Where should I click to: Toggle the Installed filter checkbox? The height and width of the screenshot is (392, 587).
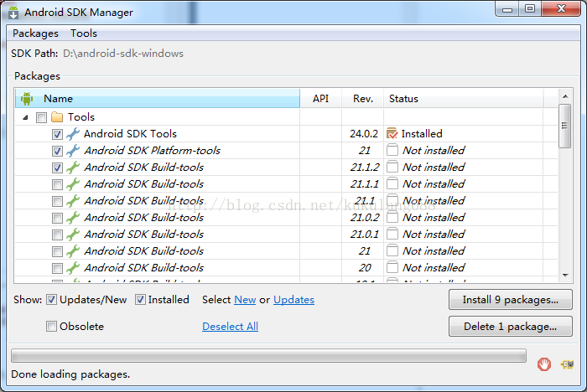(140, 300)
